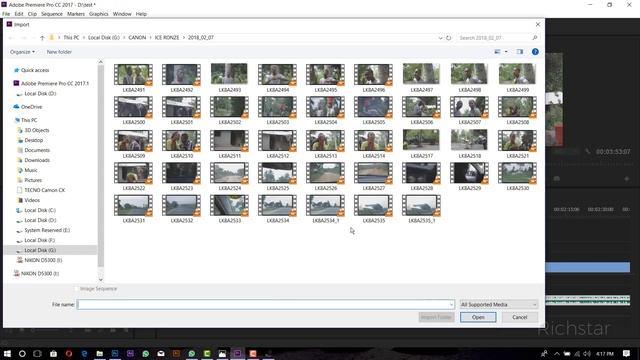Open the File menu
The image size is (640, 360).
(x=6, y=14)
